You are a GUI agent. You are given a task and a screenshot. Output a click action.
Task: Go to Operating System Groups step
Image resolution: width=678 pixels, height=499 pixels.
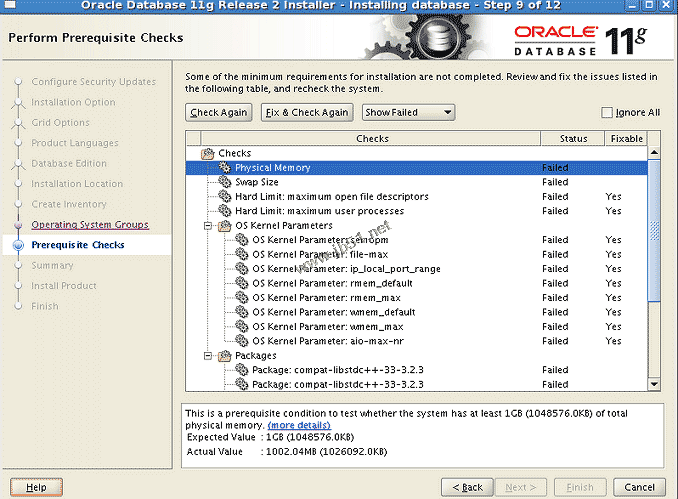[90, 224]
